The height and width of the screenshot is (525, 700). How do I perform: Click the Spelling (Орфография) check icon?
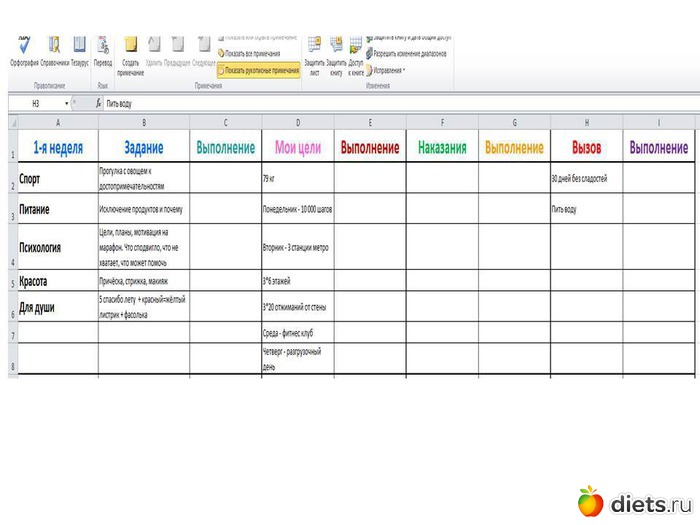(x=24, y=47)
